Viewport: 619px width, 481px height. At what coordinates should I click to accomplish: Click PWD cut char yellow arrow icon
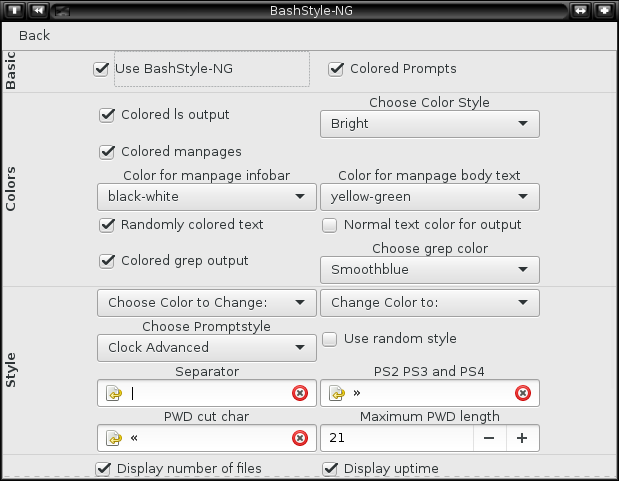tap(114, 438)
